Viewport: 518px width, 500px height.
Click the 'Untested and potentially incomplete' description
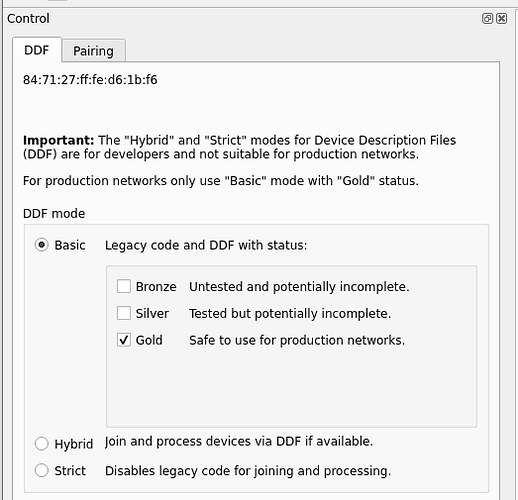(299, 287)
